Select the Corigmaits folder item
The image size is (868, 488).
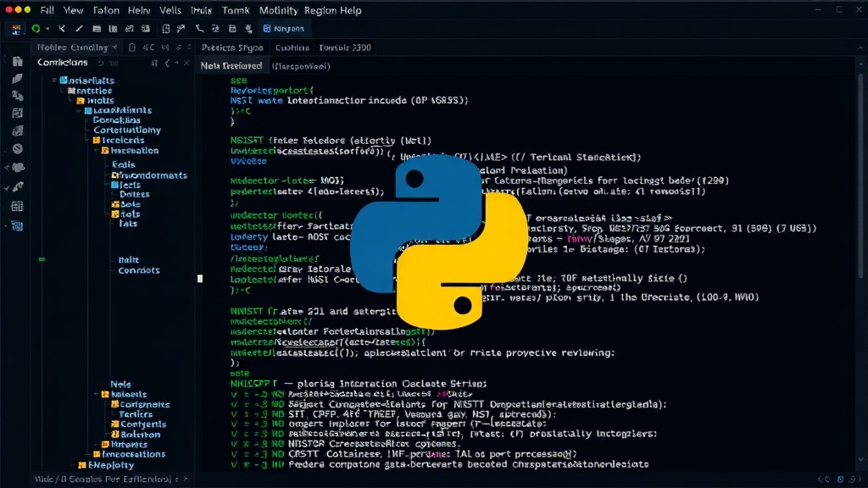(141, 404)
